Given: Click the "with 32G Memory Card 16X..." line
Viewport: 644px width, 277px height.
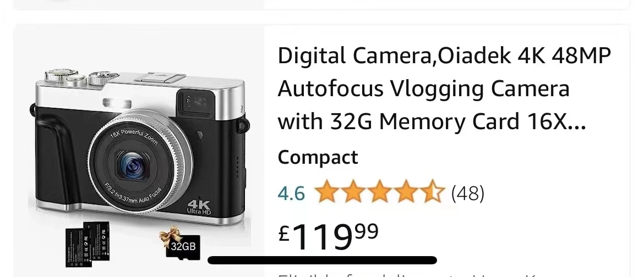Looking at the screenshot, I should coord(432,121).
